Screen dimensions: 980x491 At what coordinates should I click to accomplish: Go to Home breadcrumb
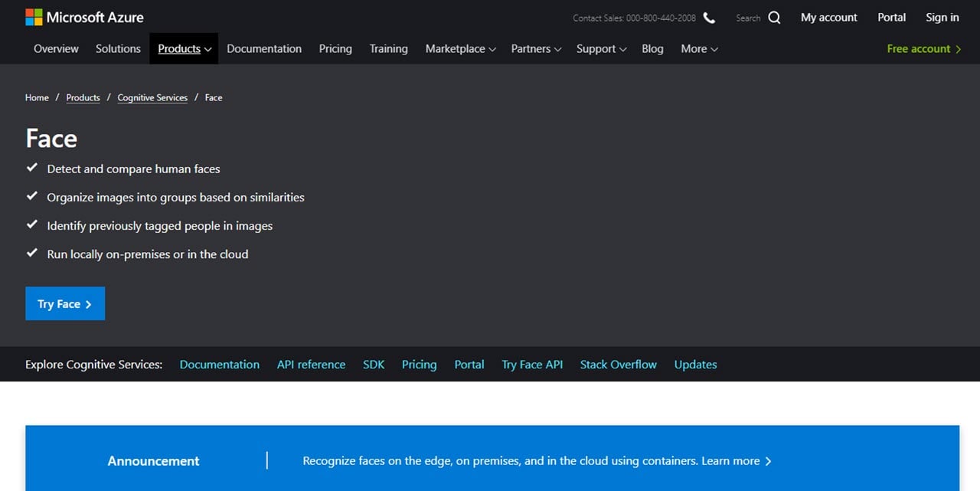tap(37, 97)
